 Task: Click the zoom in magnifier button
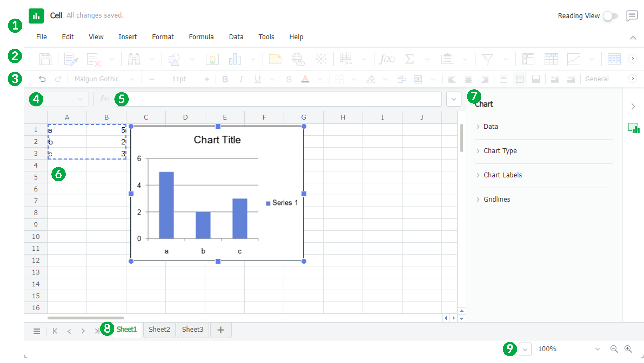click(628, 349)
